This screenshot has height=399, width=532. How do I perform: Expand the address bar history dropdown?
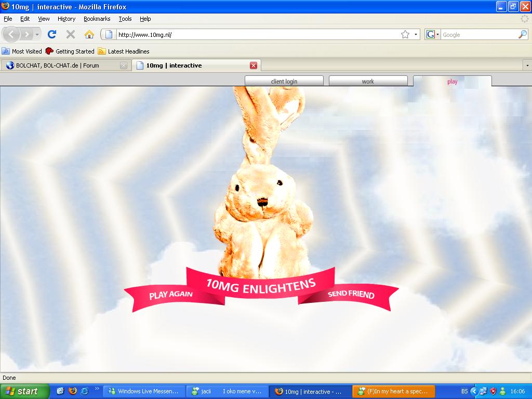(416, 34)
